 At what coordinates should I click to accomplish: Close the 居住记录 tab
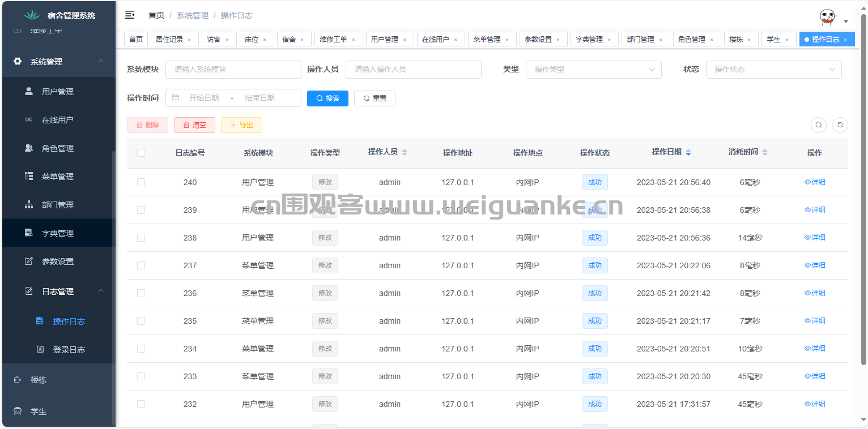(189, 40)
